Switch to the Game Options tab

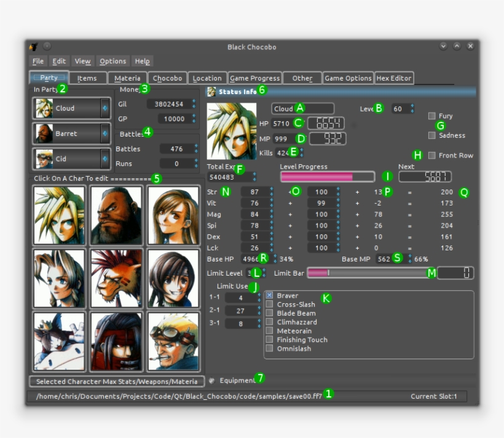point(348,78)
